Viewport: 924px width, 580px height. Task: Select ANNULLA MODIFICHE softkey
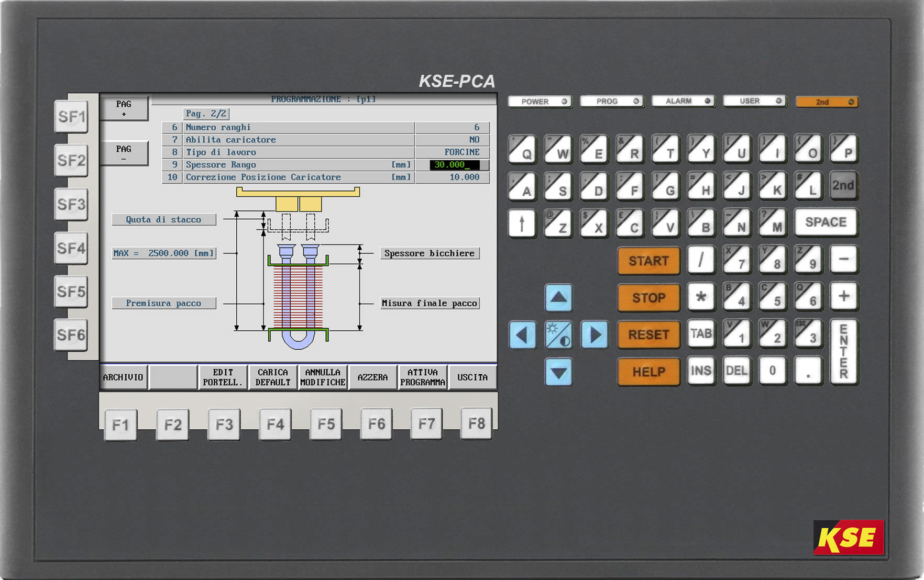click(x=323, y=377)
